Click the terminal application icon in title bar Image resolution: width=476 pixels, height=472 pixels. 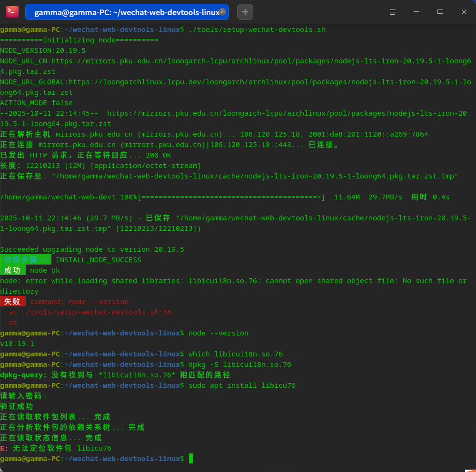click(x=12, y=12)
